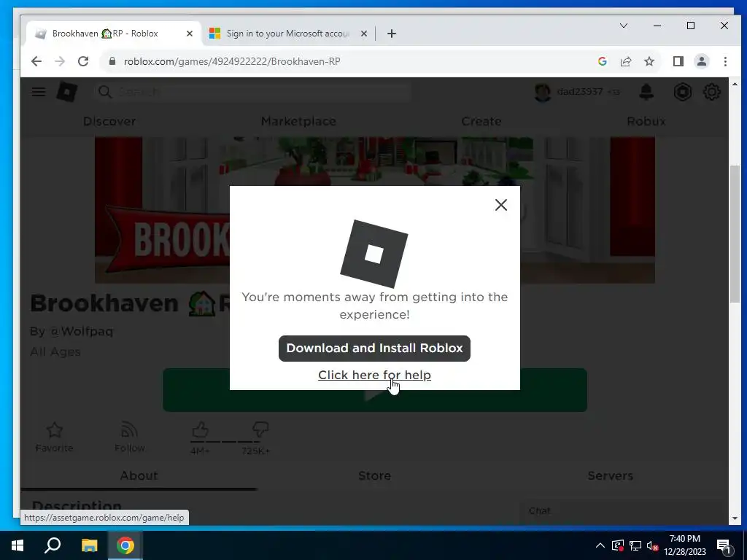Screen dimensions: 747x560
Task: Open the Chrome profile avatar
Action: tap(702, 61)
